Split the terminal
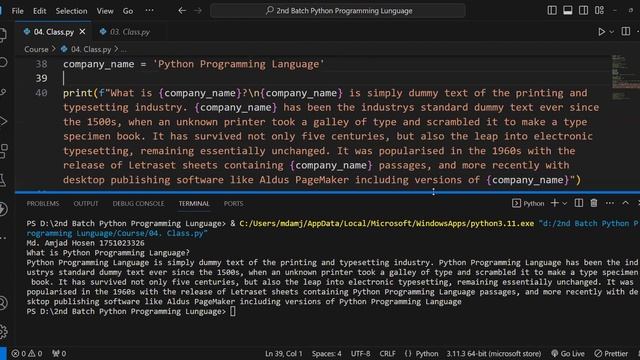The height and width of the screenshot is (360, 640). [x=579, y=203]
